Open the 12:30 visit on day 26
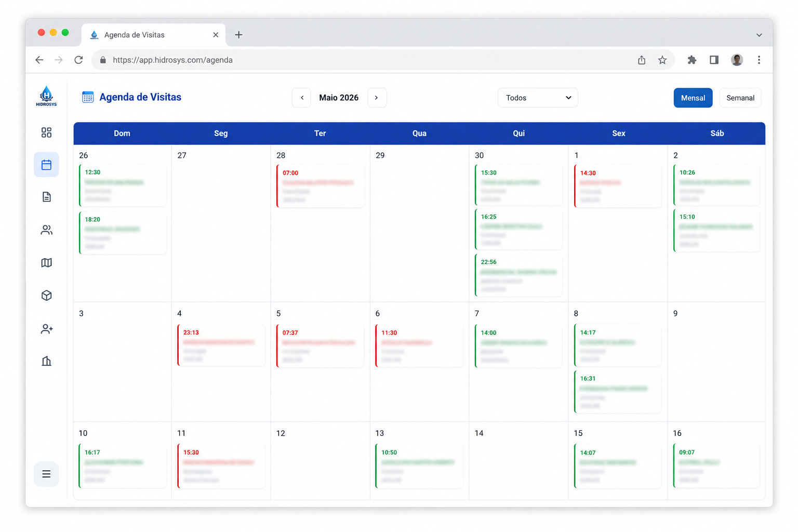This screenshot has width=798, height=532. [123, 185]
